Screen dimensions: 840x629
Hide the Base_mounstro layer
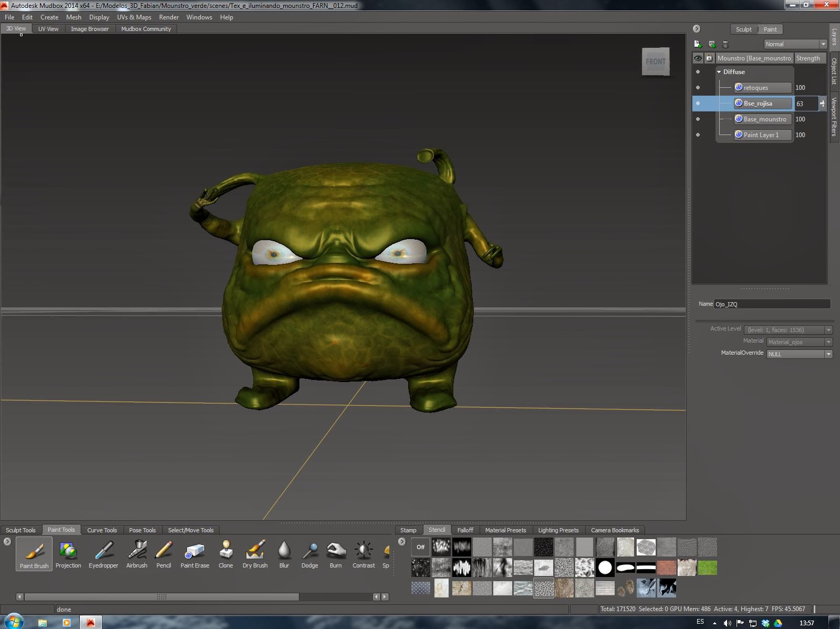(698, 119)
